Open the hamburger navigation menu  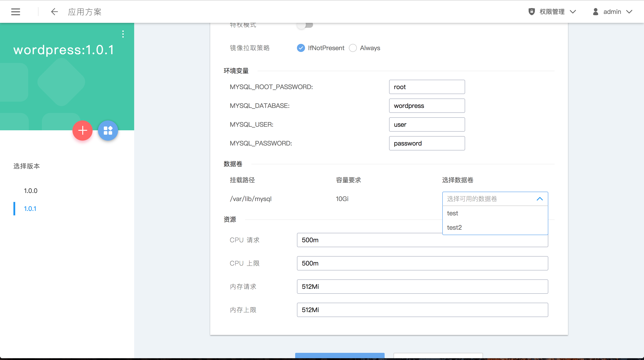15,11
